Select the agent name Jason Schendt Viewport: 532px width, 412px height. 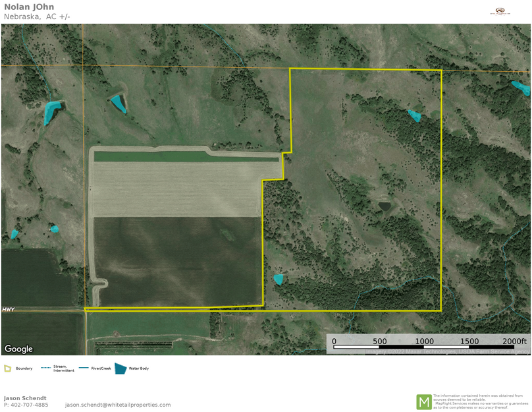25,398
